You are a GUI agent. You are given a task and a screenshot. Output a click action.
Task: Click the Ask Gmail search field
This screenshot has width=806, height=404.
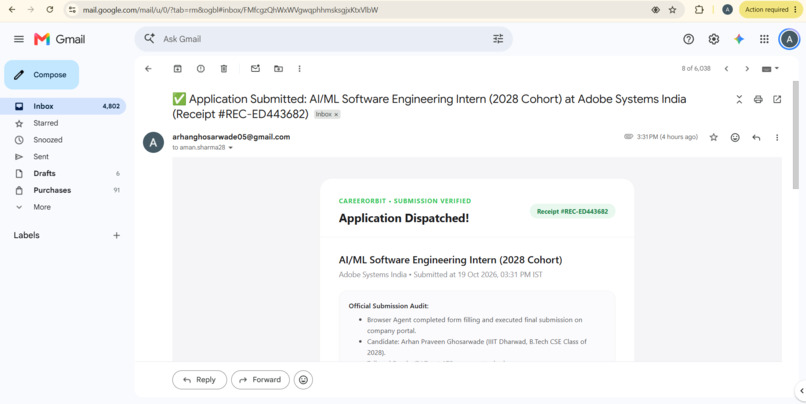[324, 39]
